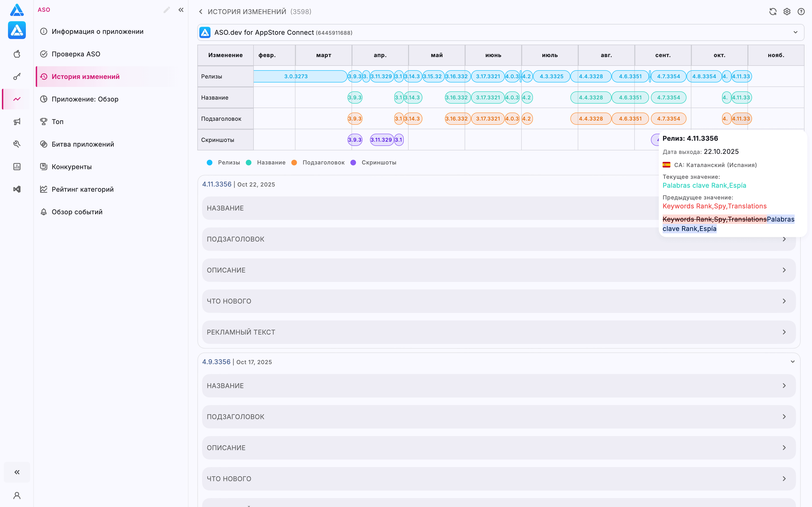Open settings gear icon in header

pyautogui.click(x=787, y=12)
